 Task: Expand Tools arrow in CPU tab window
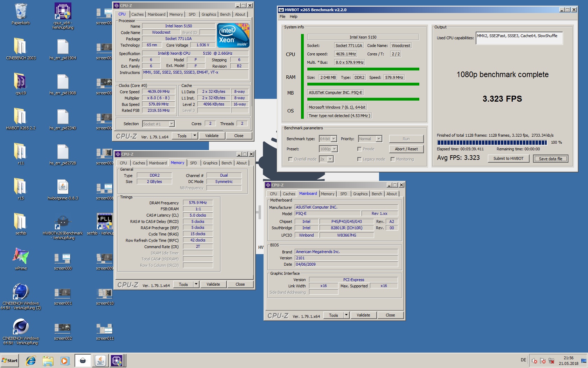click(195, 136)
